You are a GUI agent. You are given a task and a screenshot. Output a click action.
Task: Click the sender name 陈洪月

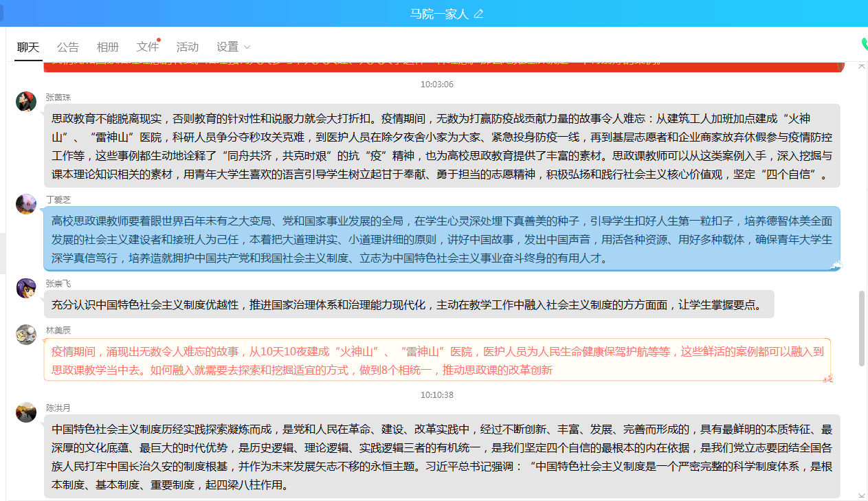pyautogui.click(x=58, y=408)
